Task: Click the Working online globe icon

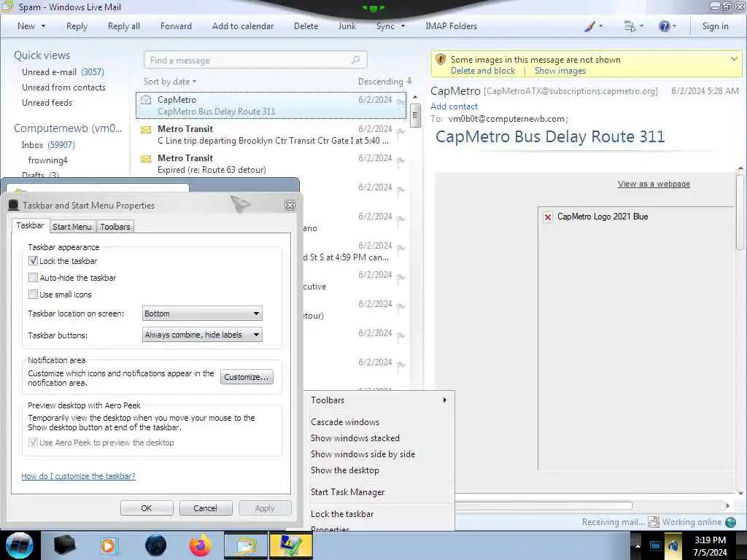Action: coord(730,522)
